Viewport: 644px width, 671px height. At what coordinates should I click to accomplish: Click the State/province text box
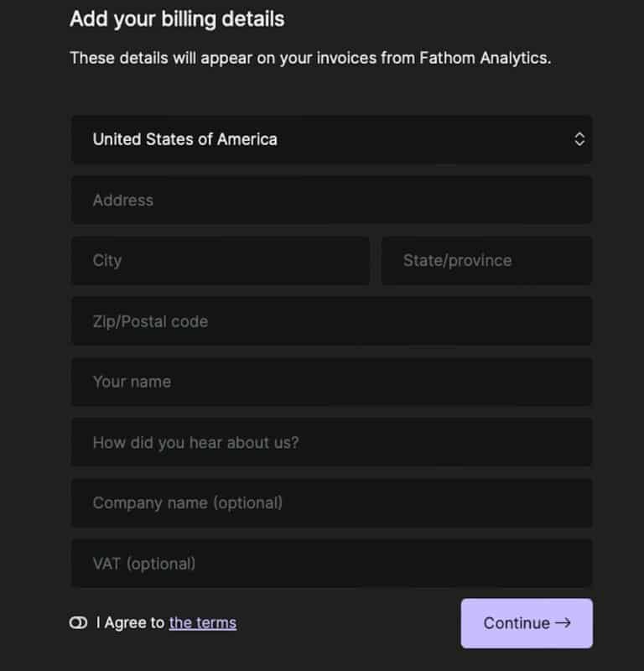pyautogui.click(x=486, y=261)
